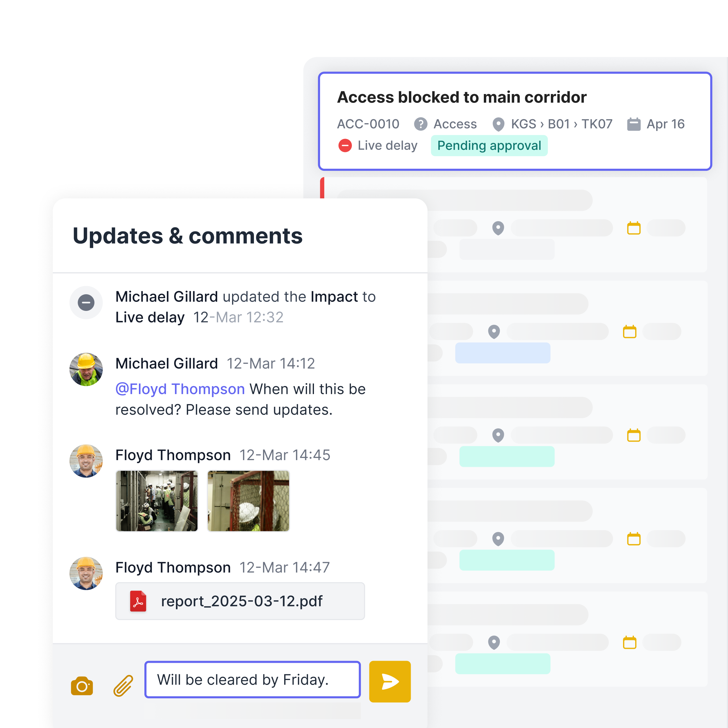728x728 pixels.
Task: Click Michael Gillard's avatar photo
Action: pos(86,369)
